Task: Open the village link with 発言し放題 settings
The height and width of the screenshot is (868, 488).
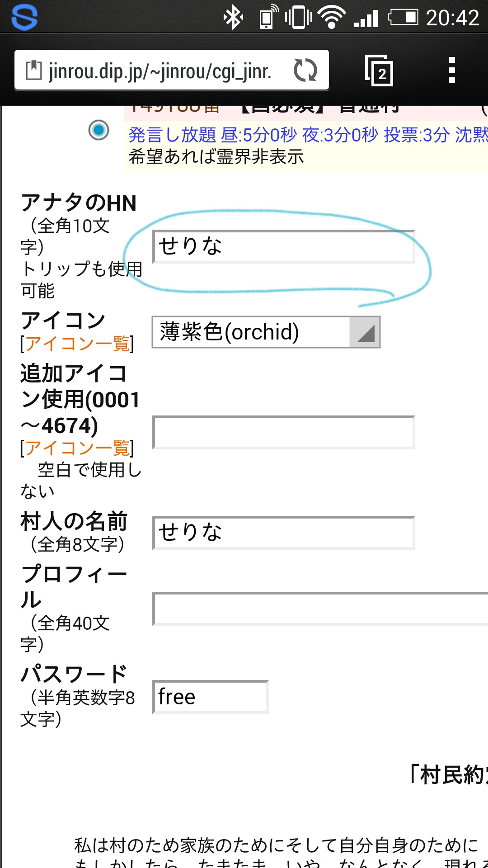Action: point(307,135)
